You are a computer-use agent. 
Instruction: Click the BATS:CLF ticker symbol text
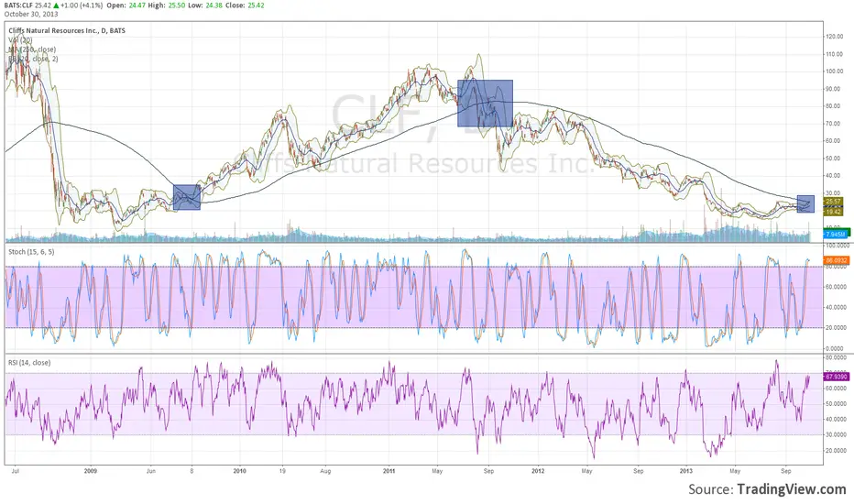coord(18,5)
